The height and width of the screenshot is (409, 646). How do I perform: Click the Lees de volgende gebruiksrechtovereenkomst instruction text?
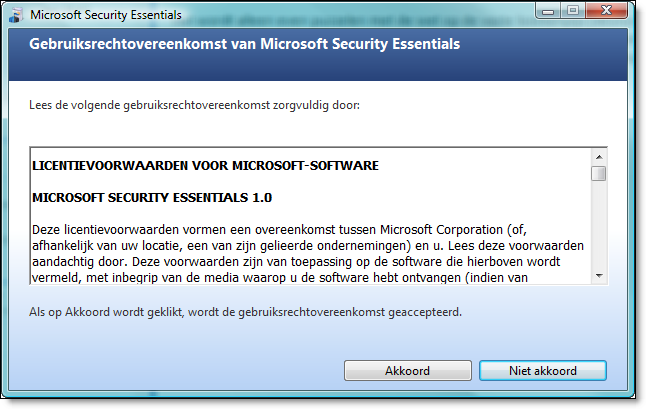[194, 105]
